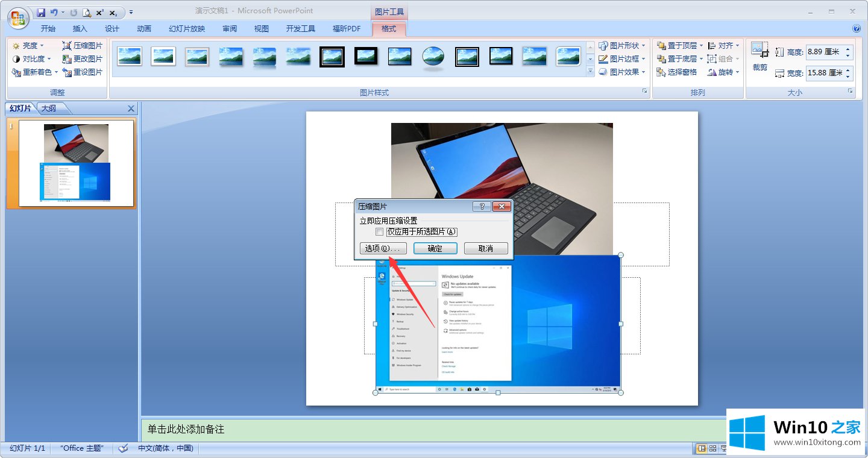Screen dimensions: 868x458
Task: Switch to the 审阅 ribbon tab
Action: click(x=230, y=29)
